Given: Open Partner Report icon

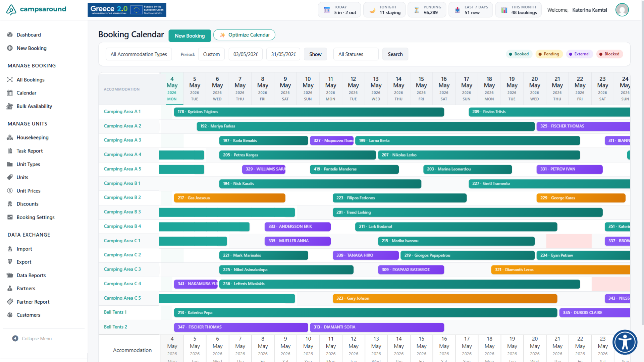Looking at the screenshot, I should pos(10,302).
